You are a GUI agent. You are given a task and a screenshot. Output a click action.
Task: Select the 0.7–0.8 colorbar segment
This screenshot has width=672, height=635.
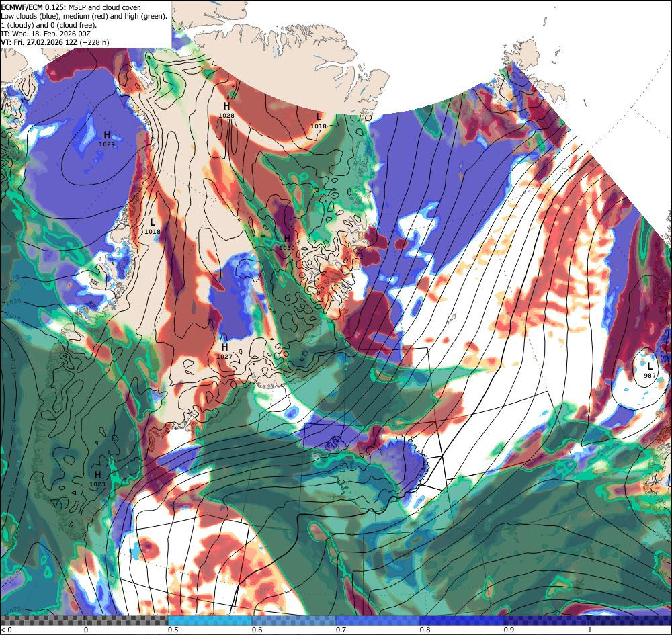click(x=378, y=620)
